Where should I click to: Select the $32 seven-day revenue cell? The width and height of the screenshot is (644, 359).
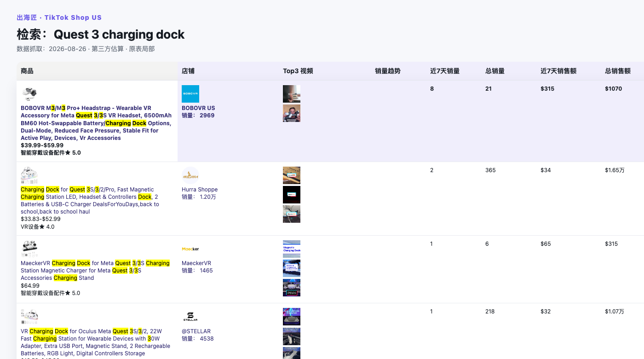pyautogui.click(x=546, y=312)
